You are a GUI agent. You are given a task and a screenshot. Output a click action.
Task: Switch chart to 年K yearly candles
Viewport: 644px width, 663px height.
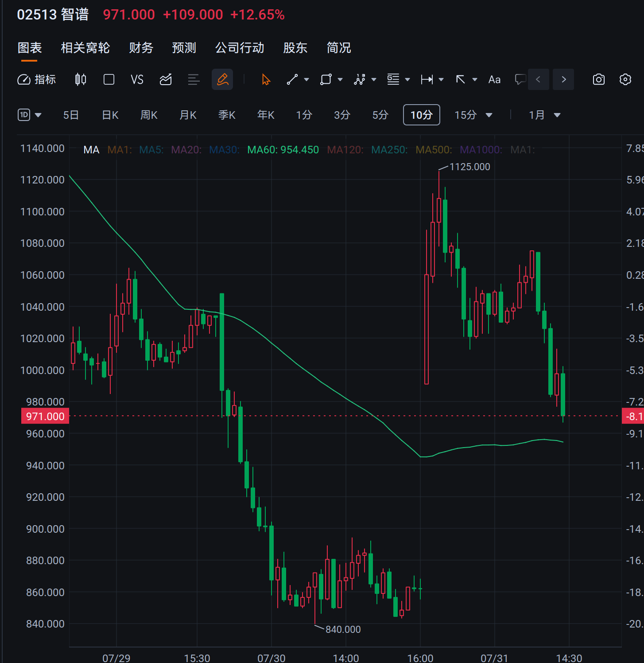266,115
